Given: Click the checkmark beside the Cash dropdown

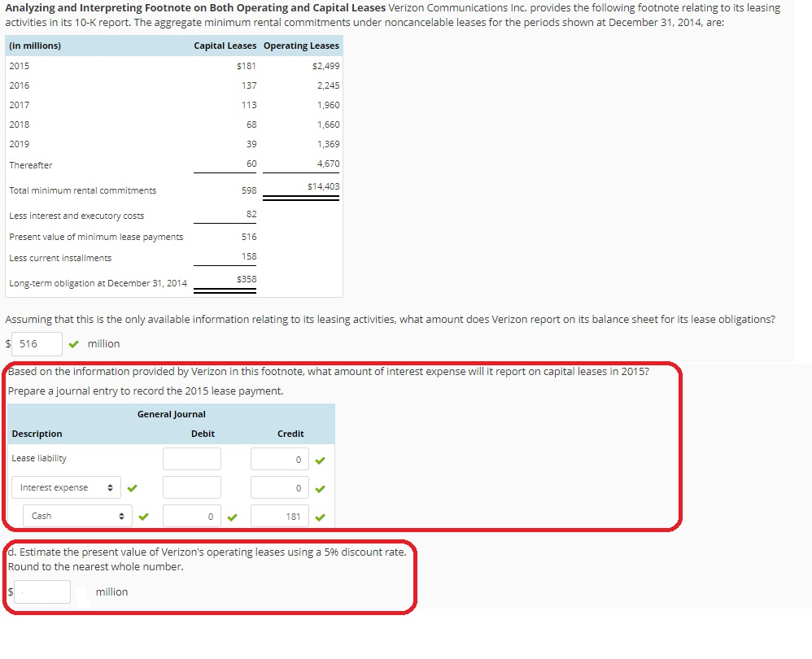Looking at the screenshot, I should point(145,515).
